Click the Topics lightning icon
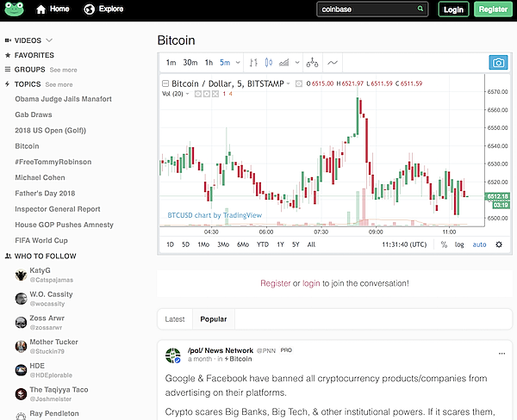The image size is (517, 420). (x=8, y=84)
